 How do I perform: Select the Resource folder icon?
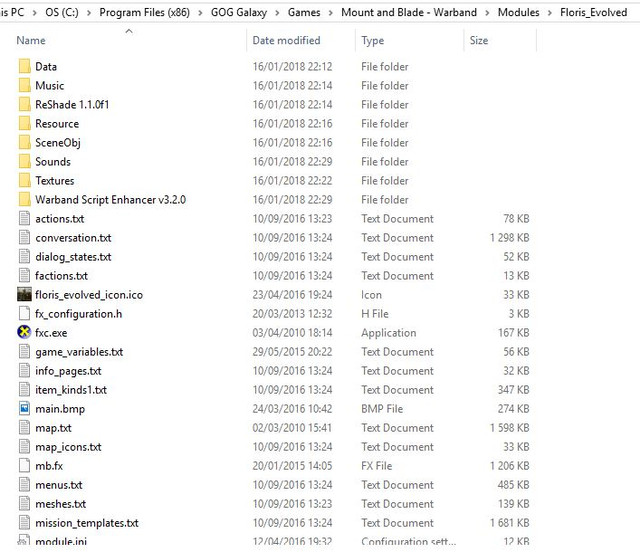click(24, 124)
